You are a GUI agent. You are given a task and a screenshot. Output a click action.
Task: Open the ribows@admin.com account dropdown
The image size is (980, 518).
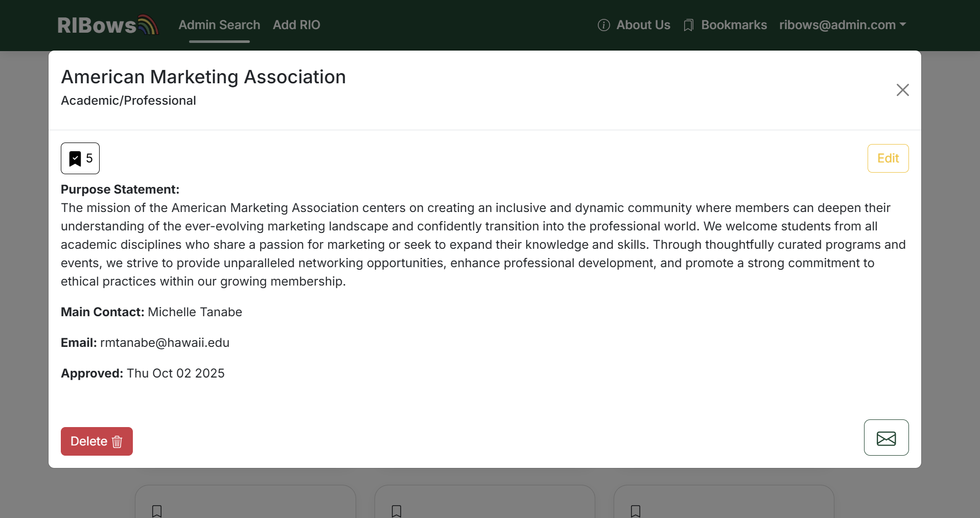837,25
